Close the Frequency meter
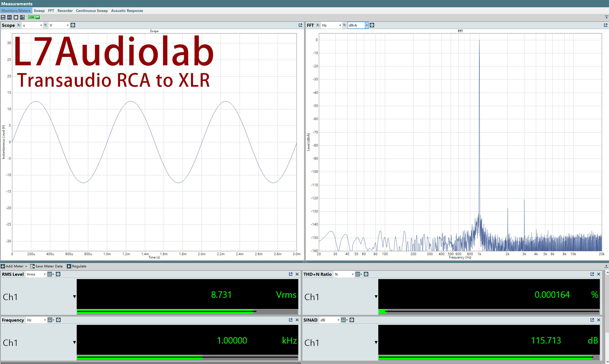The image size is (609, 364). (x=297, y=320)
